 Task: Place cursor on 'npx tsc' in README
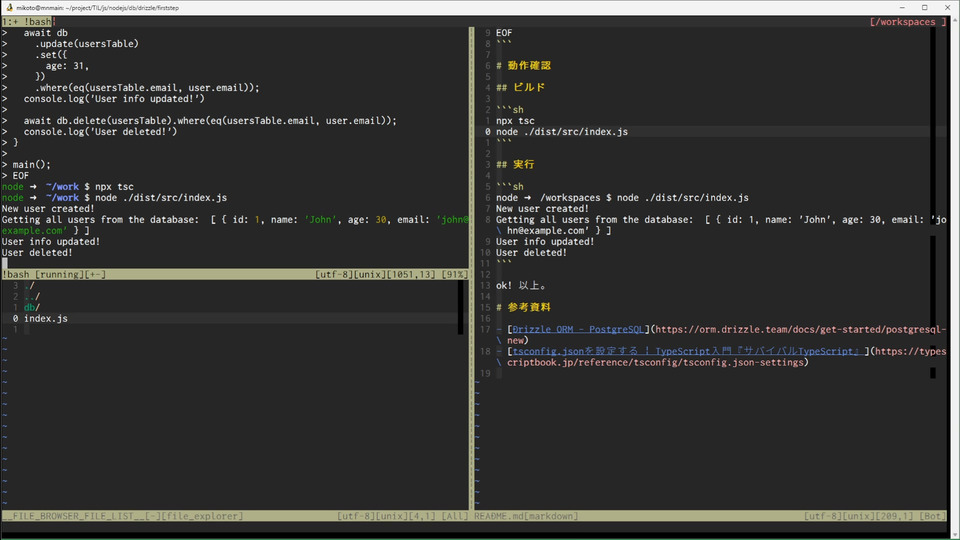tap(515, 121)
